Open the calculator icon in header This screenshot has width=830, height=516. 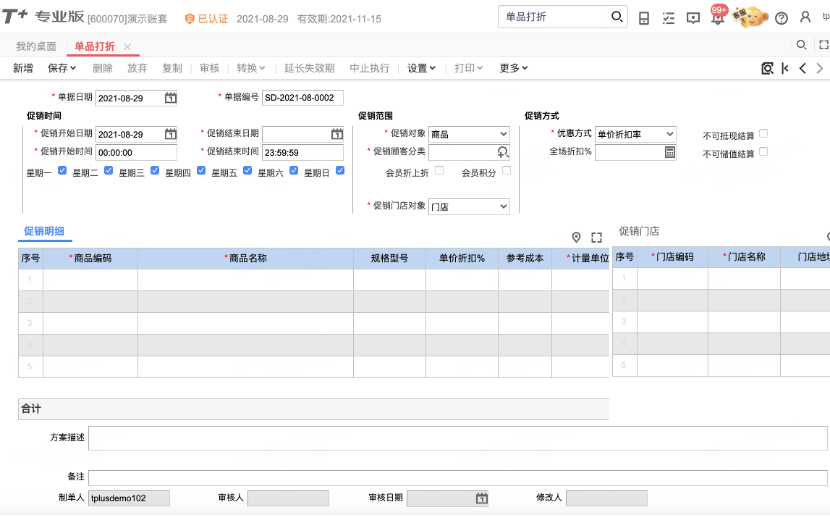(x=644, y=19)
